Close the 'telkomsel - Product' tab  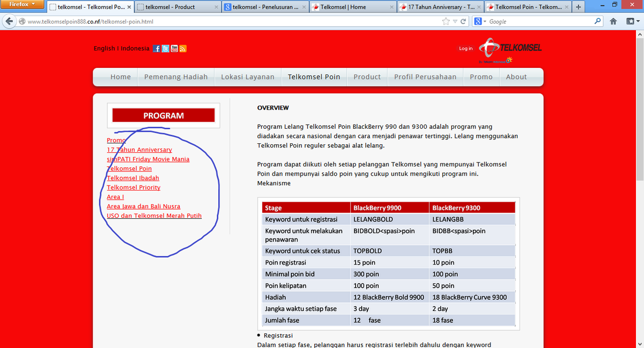217,7
